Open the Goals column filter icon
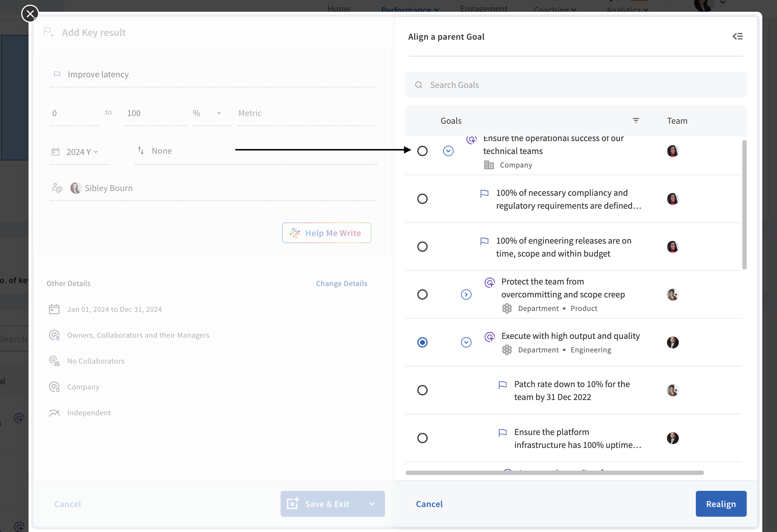Screen dimensions: 777x532 pos(636,121)
